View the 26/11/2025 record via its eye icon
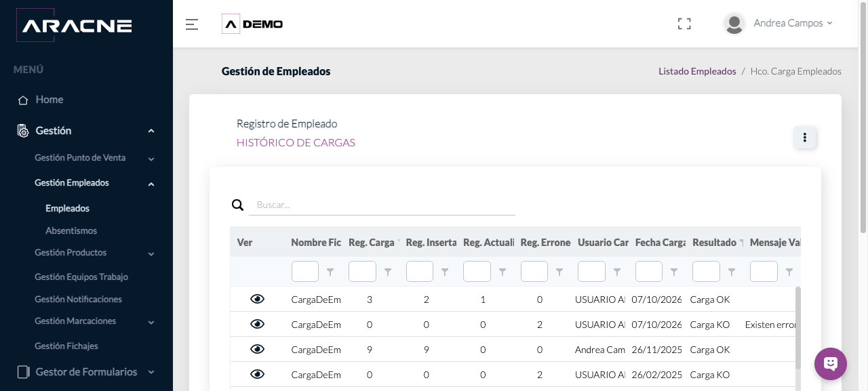 pos(257,349)
